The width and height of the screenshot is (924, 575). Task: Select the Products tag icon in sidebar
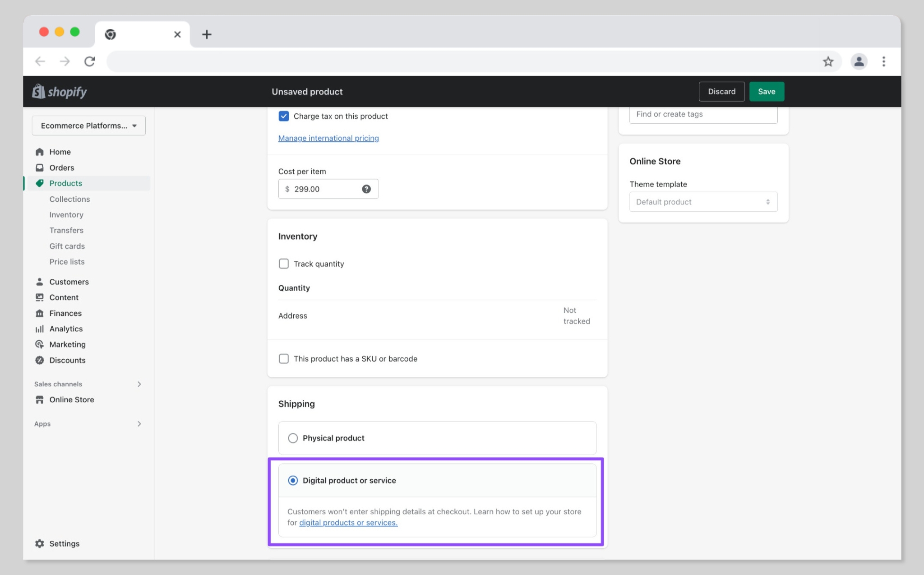40,183
